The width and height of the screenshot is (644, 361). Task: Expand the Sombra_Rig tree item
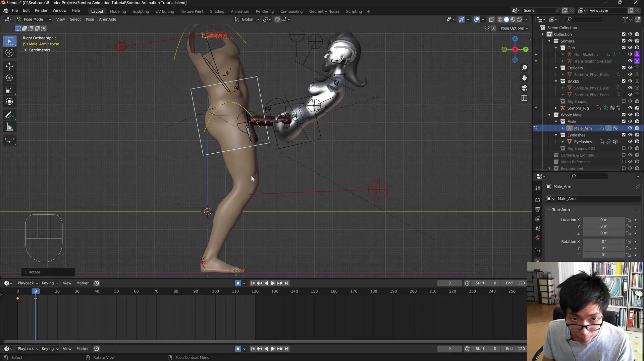click(x=556, y=108)
